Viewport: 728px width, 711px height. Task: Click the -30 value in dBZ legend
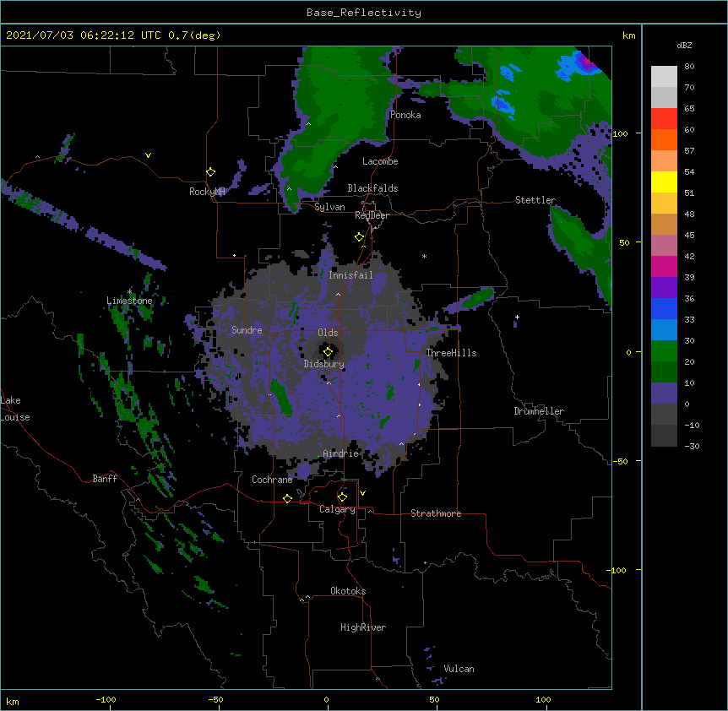692,447
